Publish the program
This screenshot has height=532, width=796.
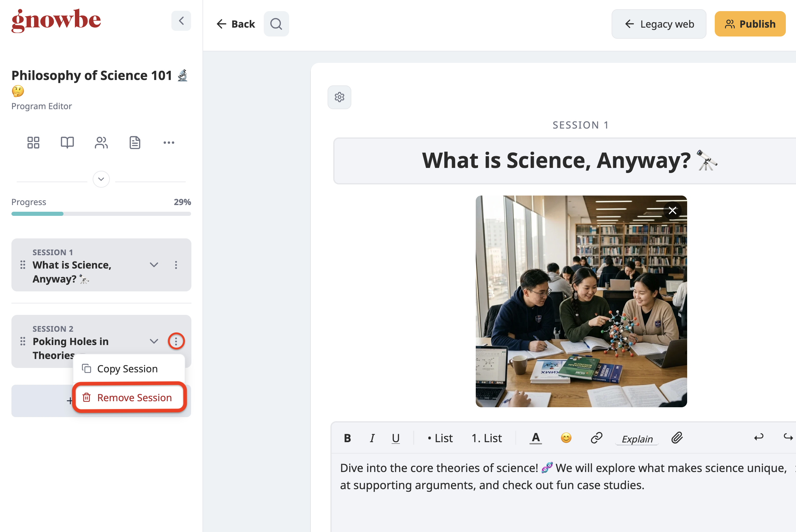point(750,24)
